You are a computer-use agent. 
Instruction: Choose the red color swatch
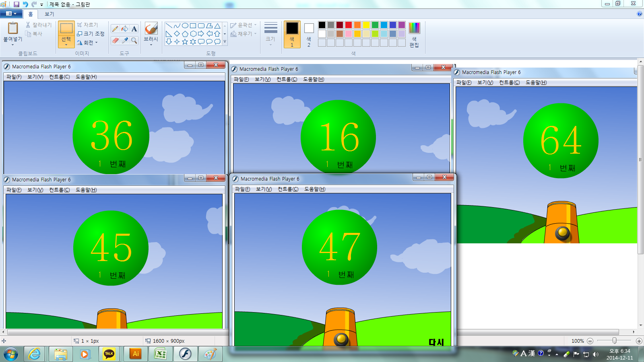pyautogui.click(x=349, y=25)
